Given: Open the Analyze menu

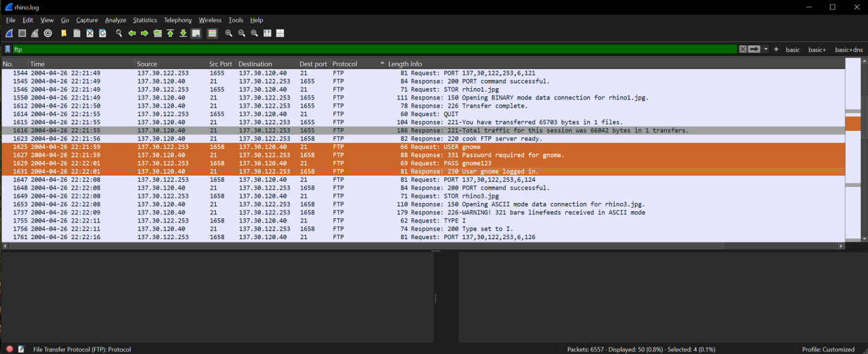Looking at the screenshot, I should 116,20.
